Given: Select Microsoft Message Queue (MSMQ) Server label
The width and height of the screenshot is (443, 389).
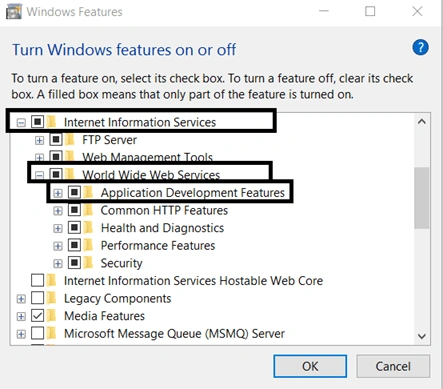Looking at the screenshot, I should click(174, 334).
